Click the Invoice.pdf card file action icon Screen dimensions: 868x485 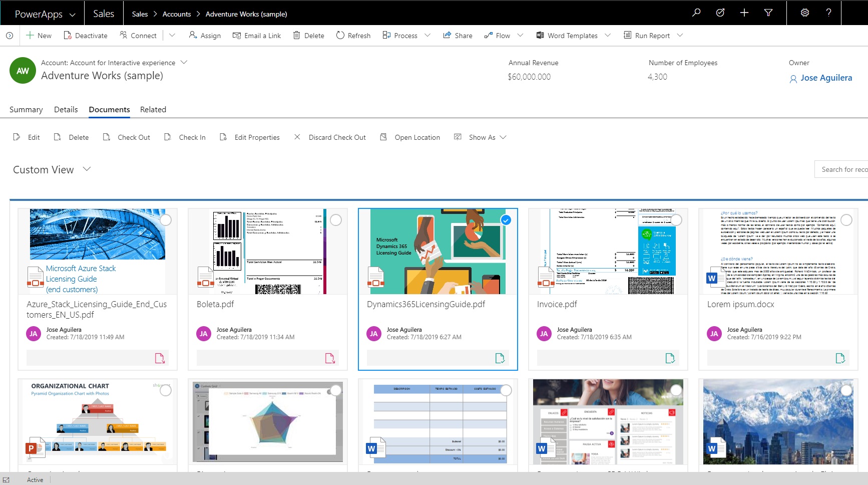[670, 358]
